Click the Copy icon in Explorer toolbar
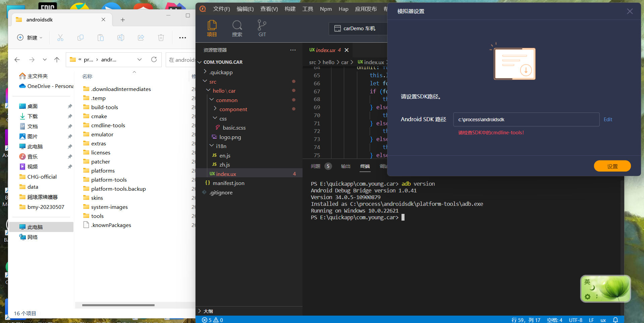The width and height of the screenshot is (644, 323). [80, 38]
